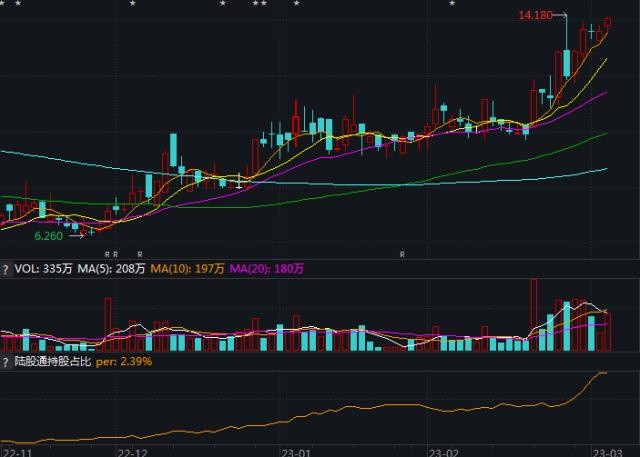
Task: Select the magenta MA(20): 180万 label
Action: tap(267, 269)
